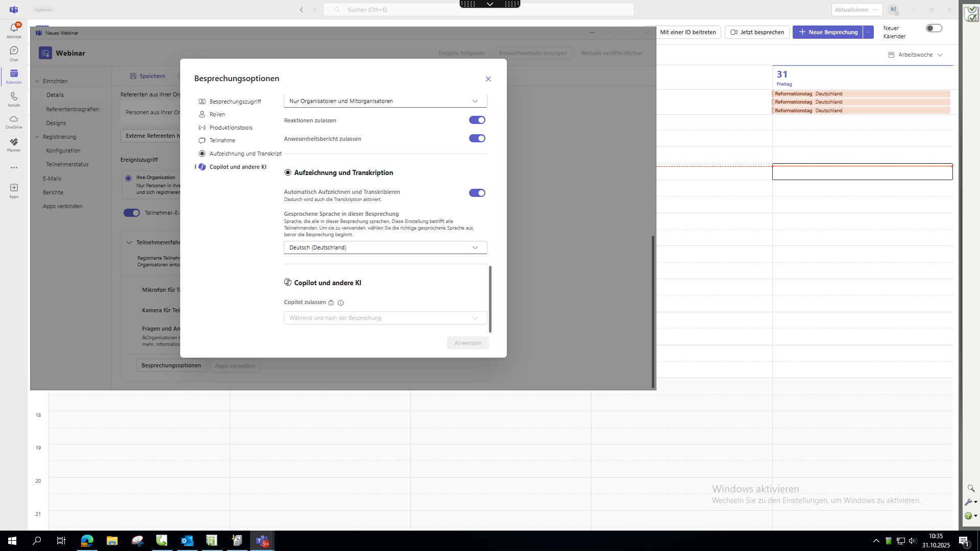980x551 pixels.
Task: Open the OneDrive cloud icon
Action: [14, 121]
